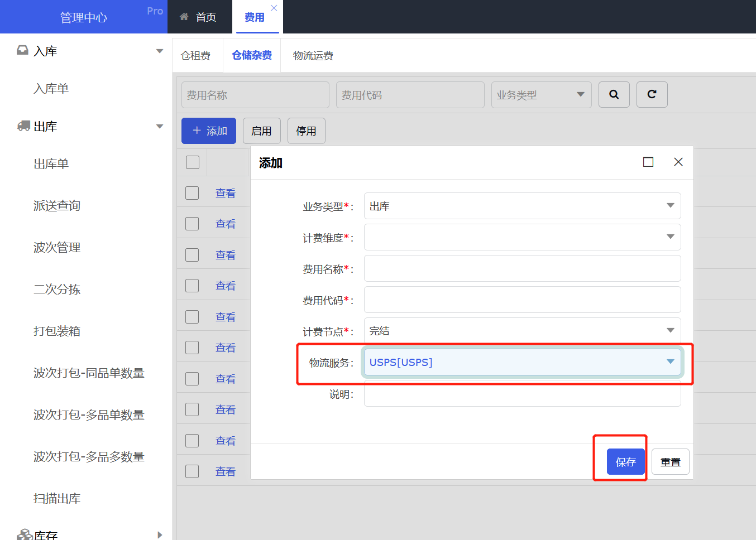Click the 费用名称 input in dialog
This screenshot has width=756, height=540.
(x=522, y=268)
